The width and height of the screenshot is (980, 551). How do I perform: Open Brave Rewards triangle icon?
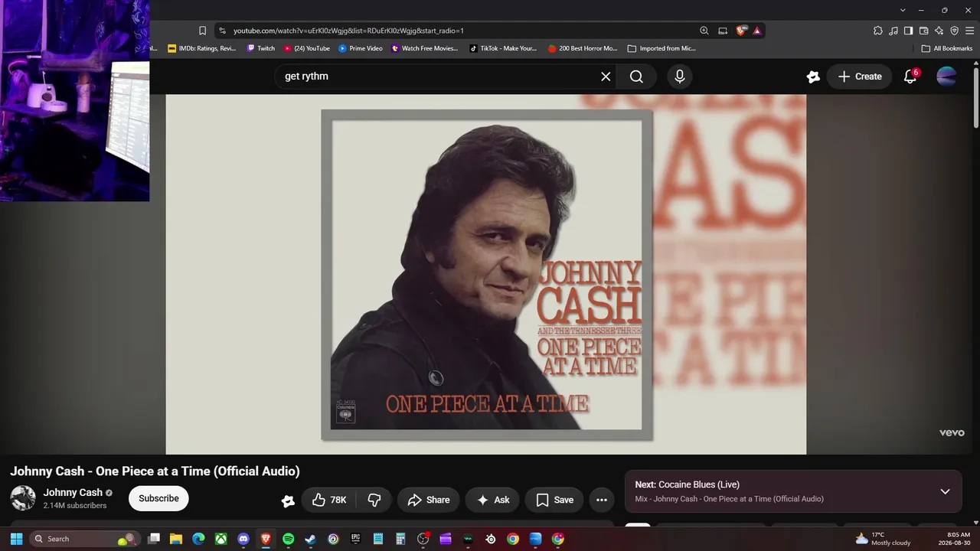[x=756, y=31]
